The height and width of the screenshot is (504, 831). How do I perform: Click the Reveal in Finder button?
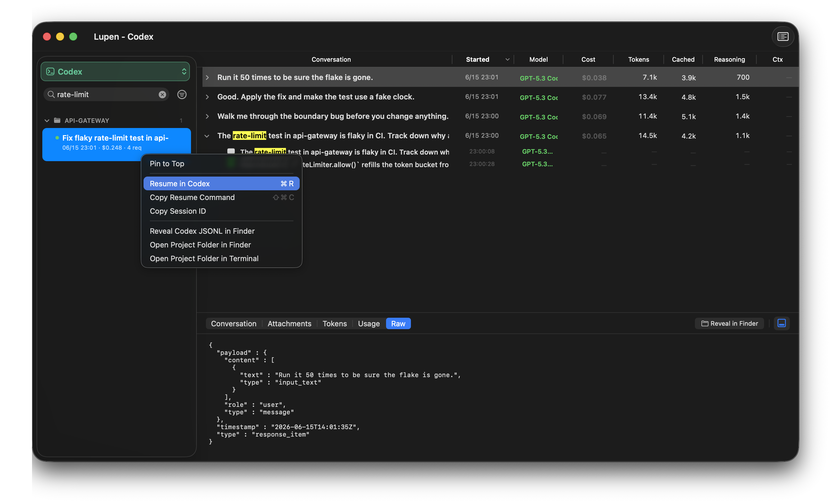(x=729, y=323)
